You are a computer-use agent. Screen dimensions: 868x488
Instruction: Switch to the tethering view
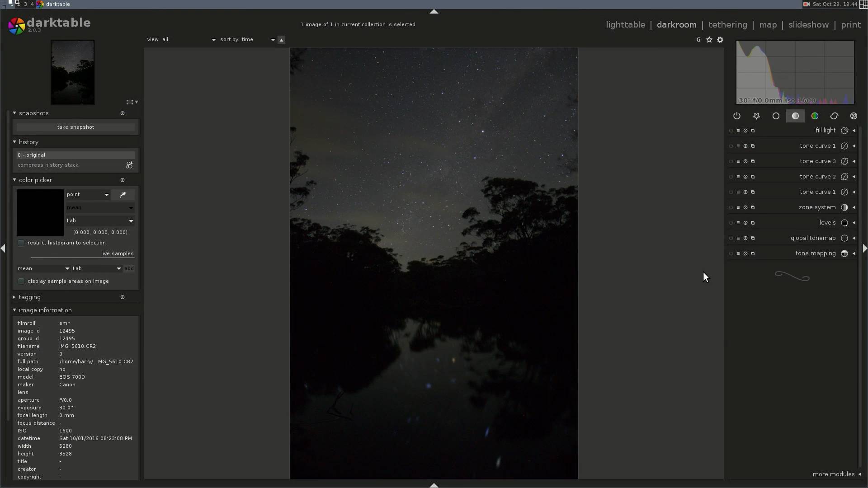pos(727,25)
